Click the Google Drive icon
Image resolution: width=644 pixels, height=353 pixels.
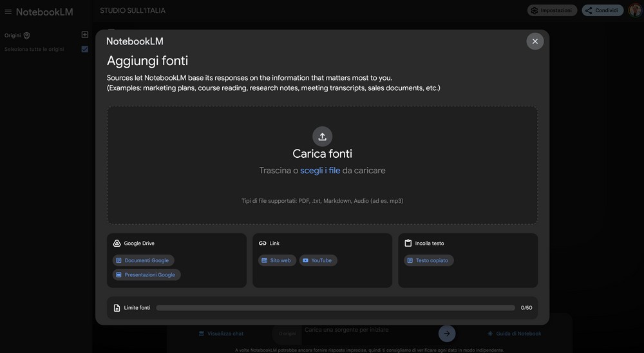(117, 243)
